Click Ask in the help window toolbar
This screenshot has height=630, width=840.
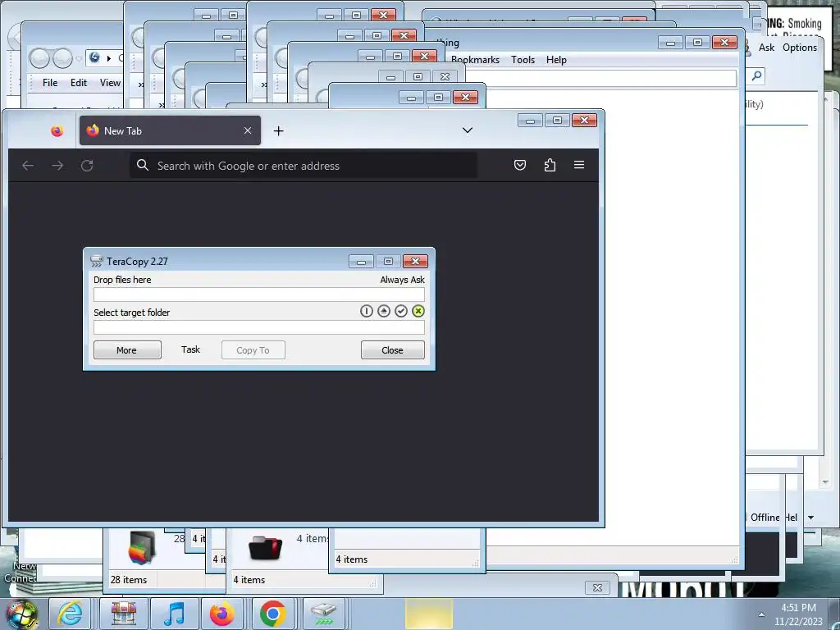click(766, 47)
